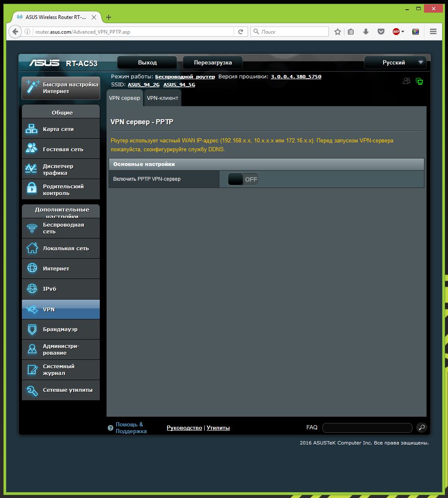Click the network tools wrench icon
448x498 pixels.
(32, 390)
